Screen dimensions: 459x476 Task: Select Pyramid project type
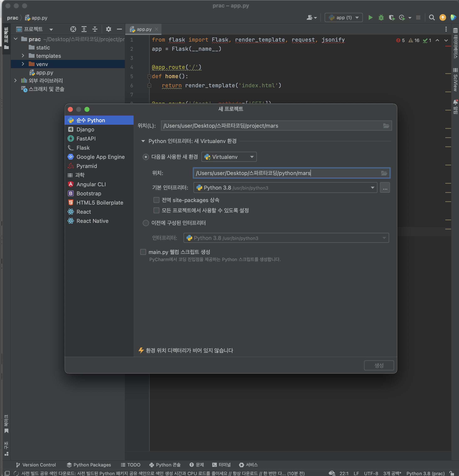point(99,166)
